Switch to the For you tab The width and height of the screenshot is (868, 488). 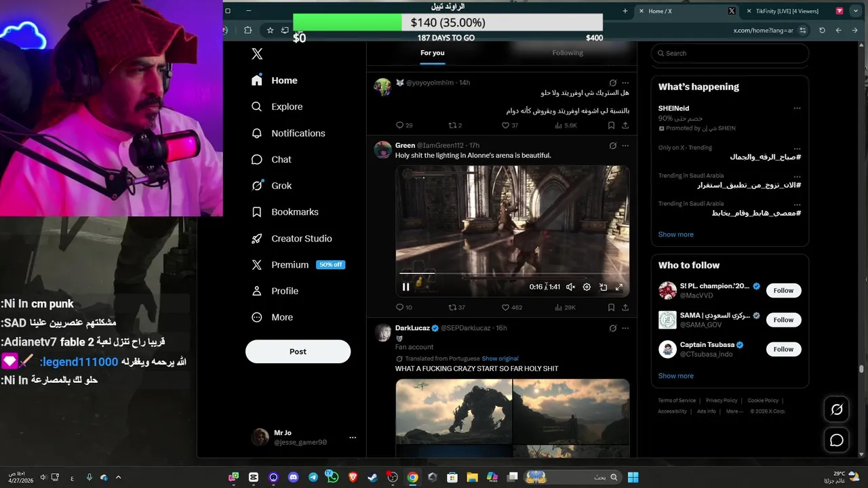432,53
